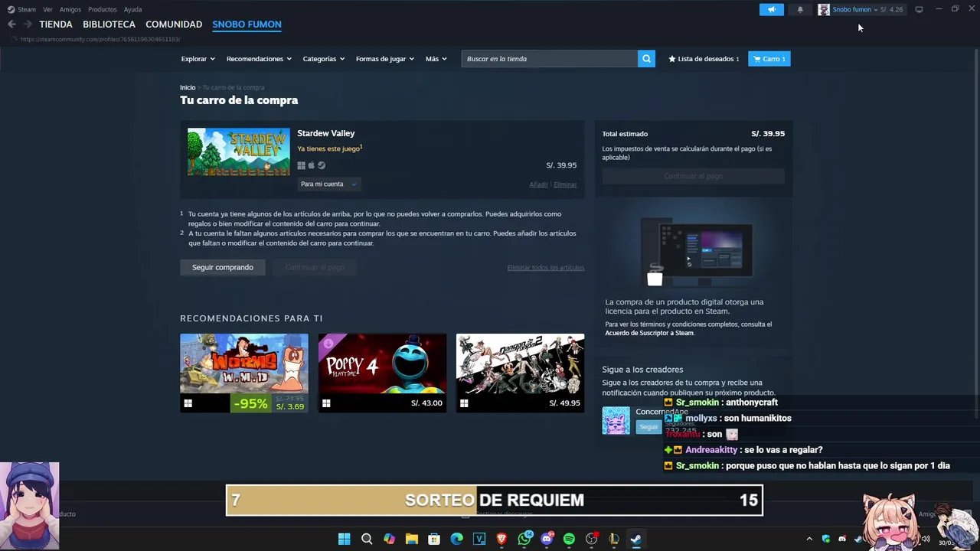Open OBS Studio from the taskbar
This screenshot has width=980, height=551.
point(591,540)
